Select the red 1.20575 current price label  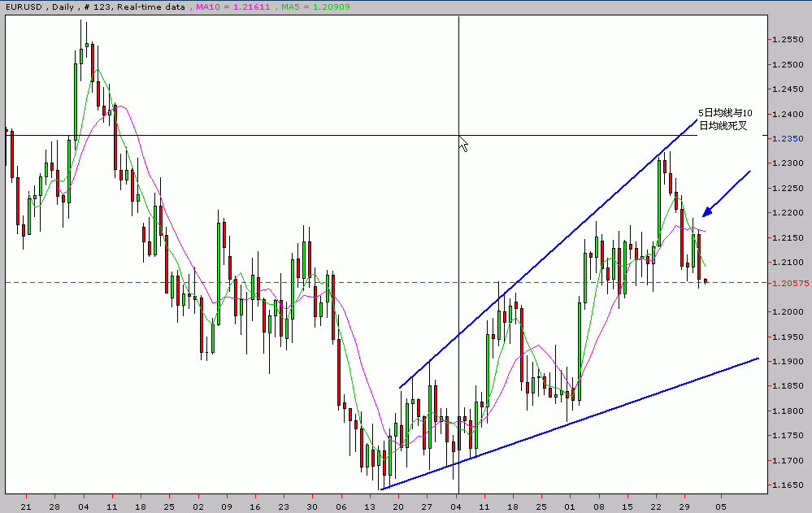coord(790,283)
